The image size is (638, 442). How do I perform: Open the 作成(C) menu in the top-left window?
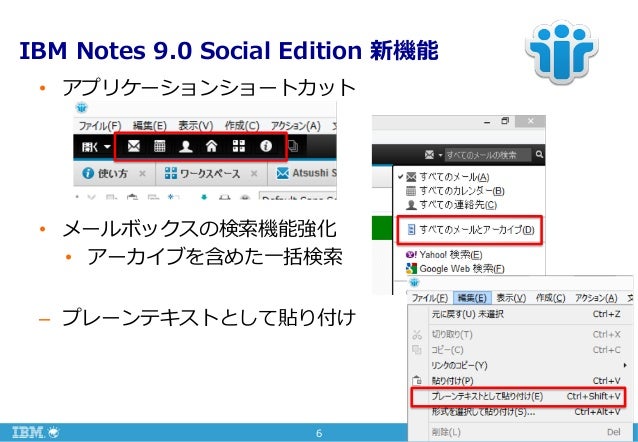(242, 126)
